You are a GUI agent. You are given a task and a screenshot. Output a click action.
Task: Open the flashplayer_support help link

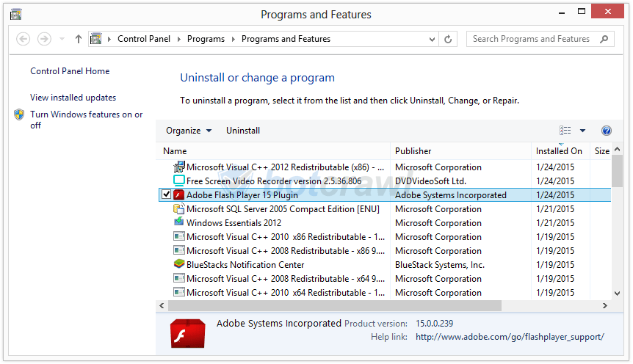point(510,337)
